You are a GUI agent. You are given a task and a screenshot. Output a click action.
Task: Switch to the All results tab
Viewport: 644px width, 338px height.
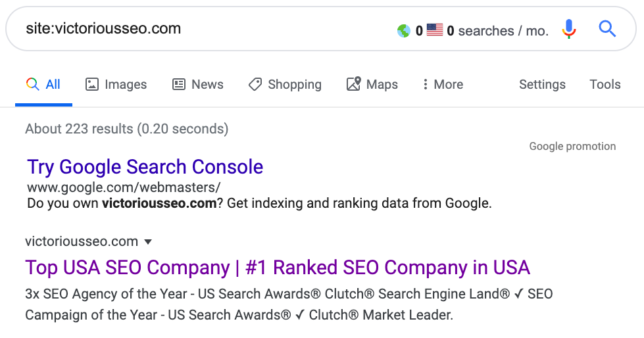pos(43,84)
